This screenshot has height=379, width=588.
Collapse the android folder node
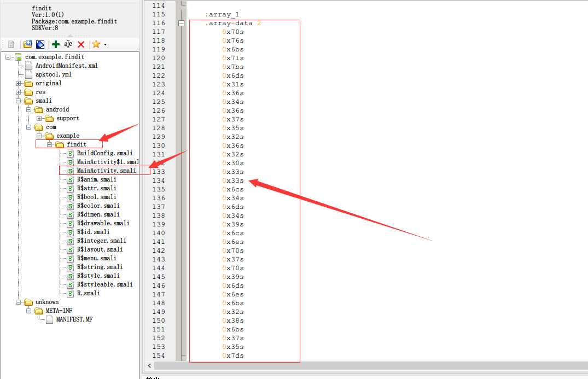[x=28, y=109]
